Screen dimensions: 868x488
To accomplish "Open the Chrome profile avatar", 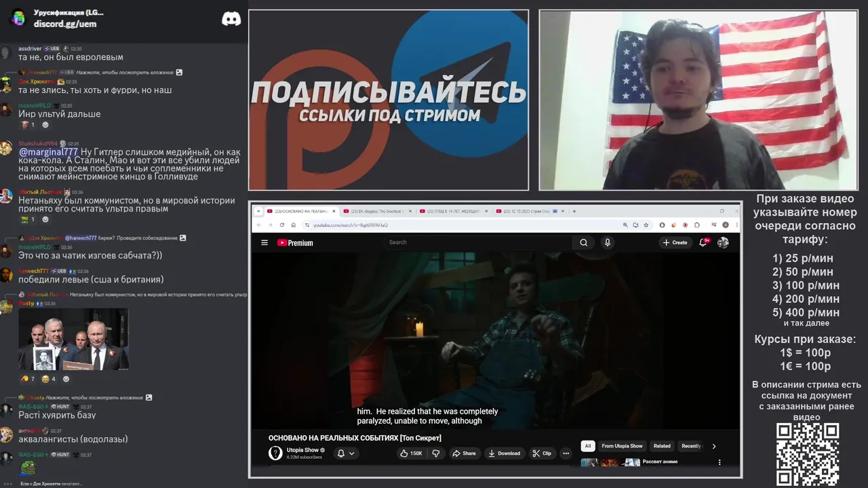I will coord(725,225).
